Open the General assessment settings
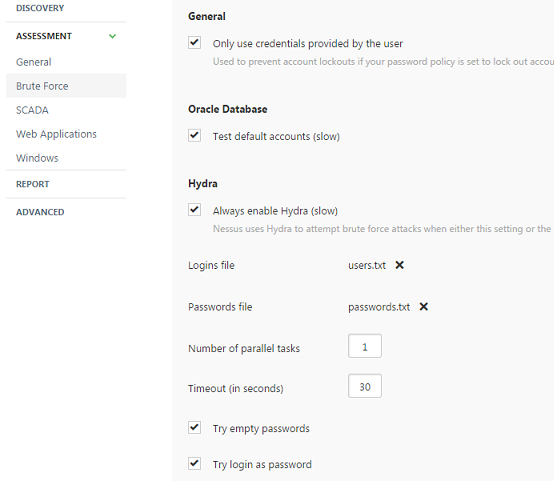 coord(34,62)
